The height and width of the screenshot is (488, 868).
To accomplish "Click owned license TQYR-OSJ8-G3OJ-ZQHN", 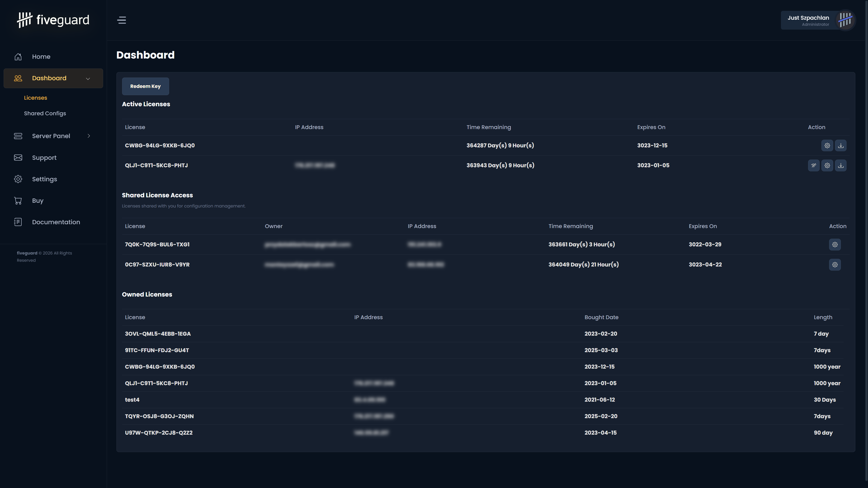I will tap(159, 416).
